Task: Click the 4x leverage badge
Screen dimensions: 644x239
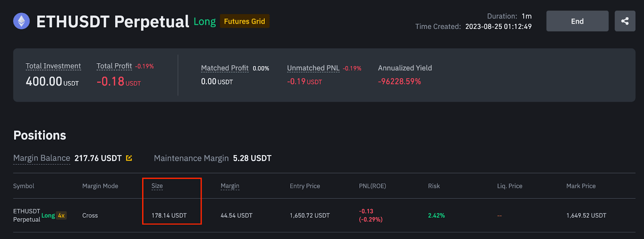Action: tap(61, 216)
